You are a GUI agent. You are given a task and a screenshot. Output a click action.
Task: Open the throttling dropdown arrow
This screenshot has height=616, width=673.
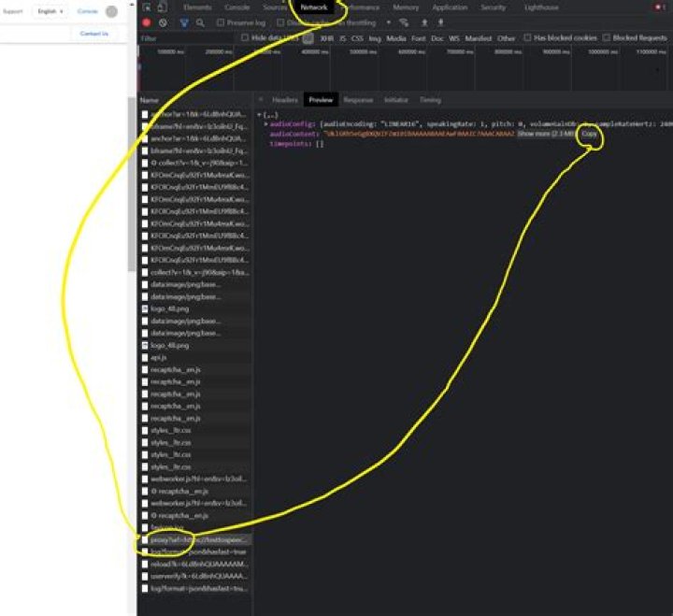click(x=389, y=22)
